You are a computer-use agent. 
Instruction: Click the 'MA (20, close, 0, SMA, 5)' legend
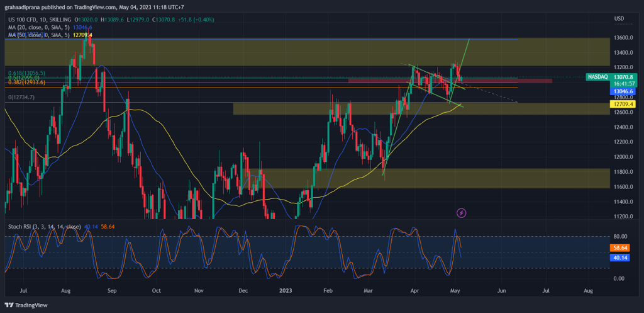[x=40, y=27]
